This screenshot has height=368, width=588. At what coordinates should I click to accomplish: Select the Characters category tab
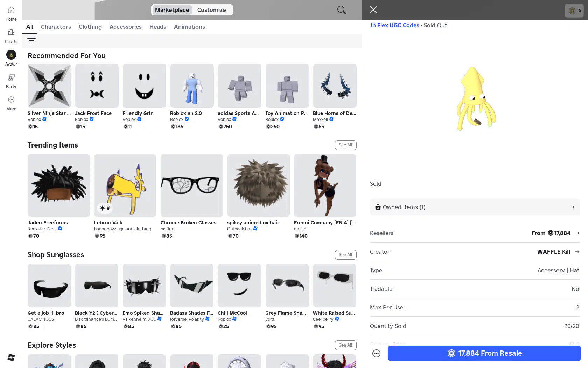pyautogui.click(x=56, y=27)
